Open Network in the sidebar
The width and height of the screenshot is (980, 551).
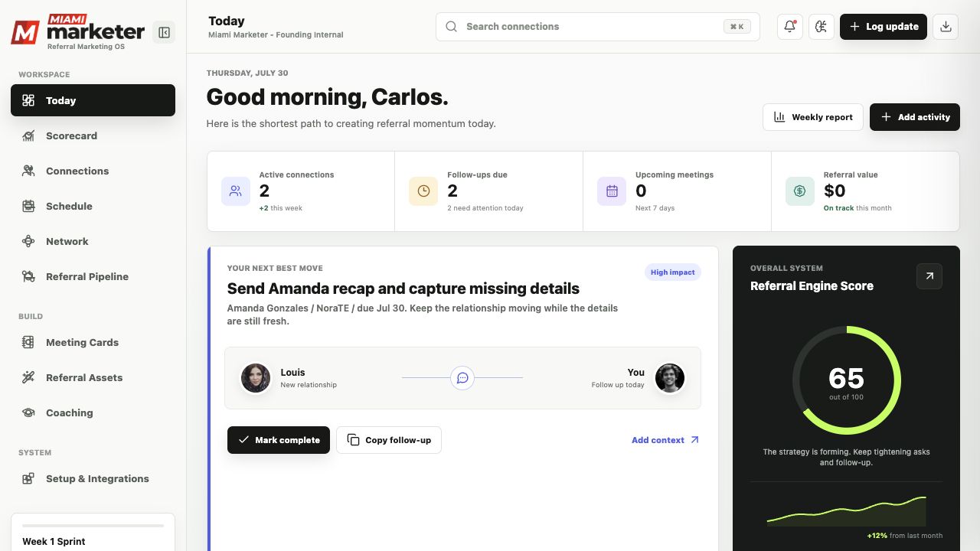click(93, 241)
